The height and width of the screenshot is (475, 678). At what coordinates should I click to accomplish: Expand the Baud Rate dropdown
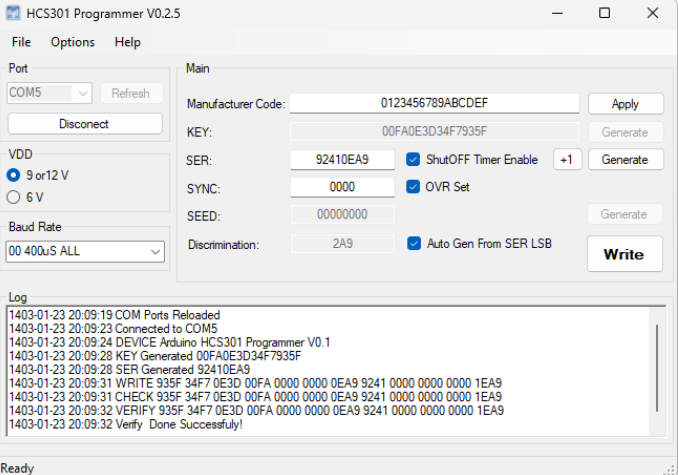[x=84, y=252]
